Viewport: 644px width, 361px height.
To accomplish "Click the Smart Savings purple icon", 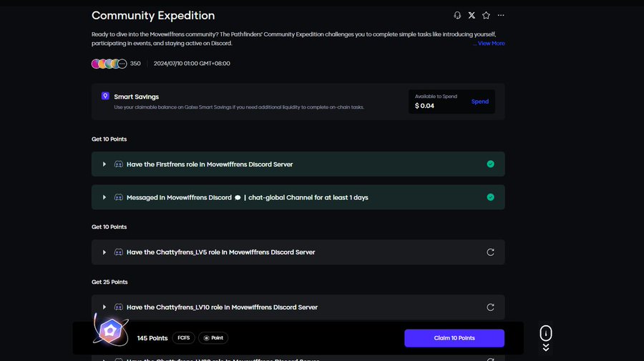I will [105, 96].
